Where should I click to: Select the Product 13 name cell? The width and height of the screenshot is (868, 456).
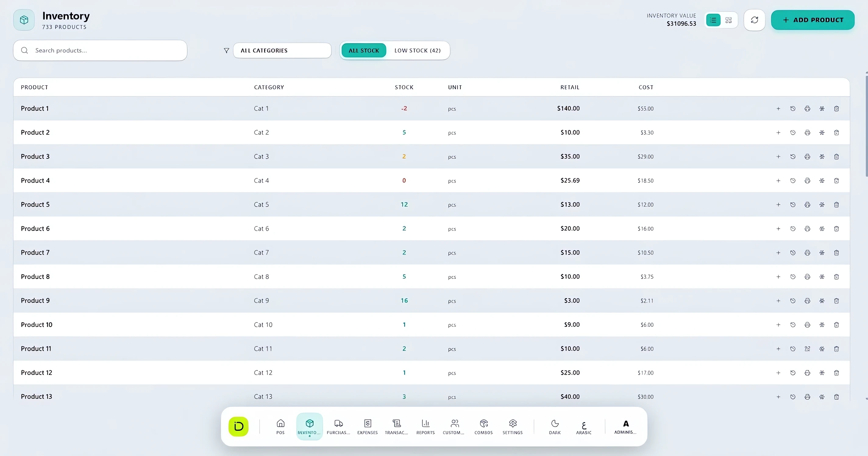36,397
